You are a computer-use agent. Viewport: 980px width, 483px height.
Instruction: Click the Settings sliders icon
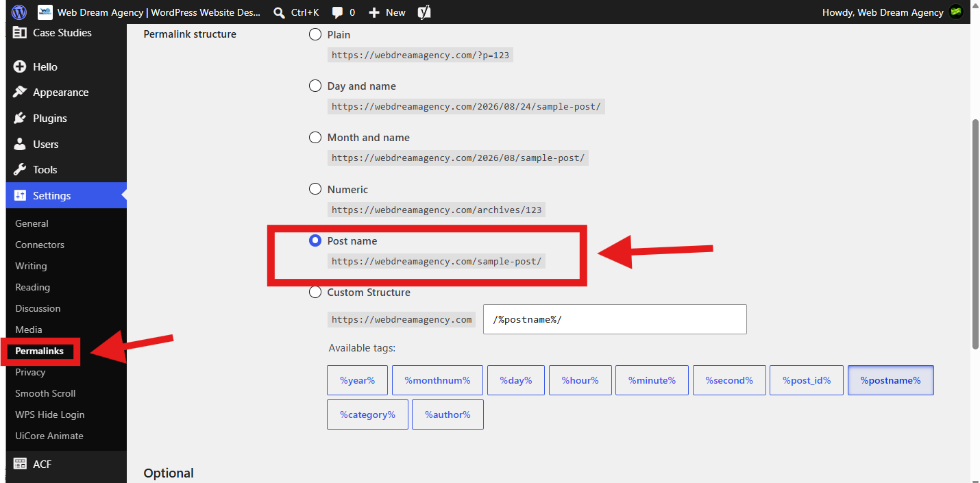pos(20,195)
